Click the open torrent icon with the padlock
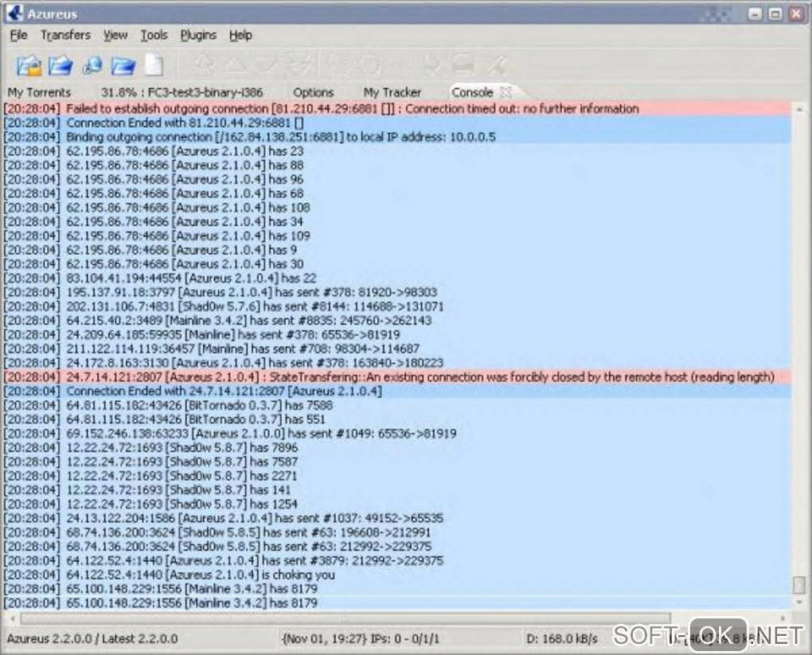The image size is (812, 655). [x=29, y=65]
